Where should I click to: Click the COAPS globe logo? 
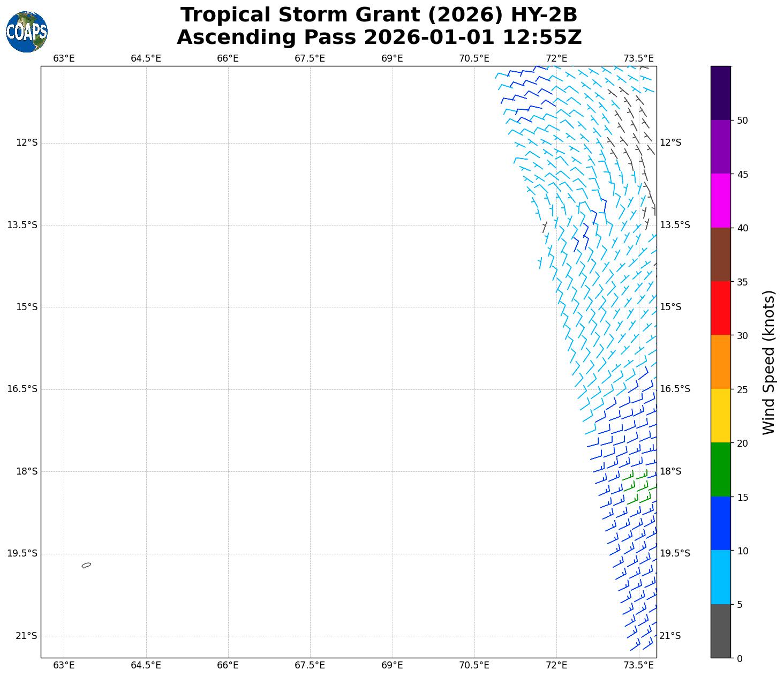[27, 32]
